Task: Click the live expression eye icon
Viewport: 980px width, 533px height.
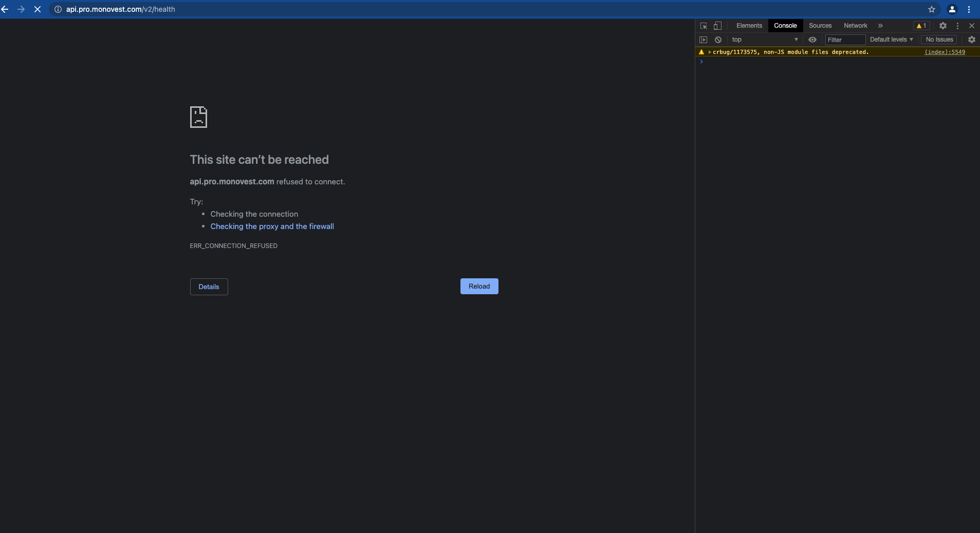Action: point(812,40)
